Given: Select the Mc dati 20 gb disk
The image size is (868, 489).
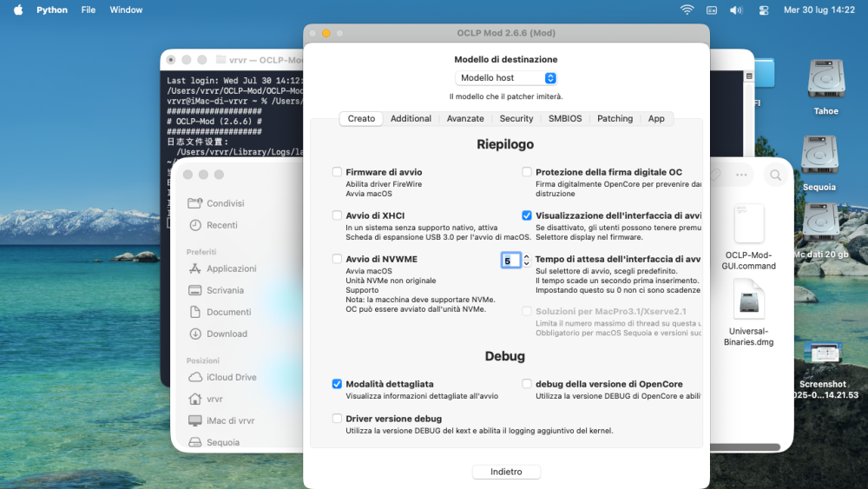Looking at the screenshot, I should pyautogui.click(x=820, y=224).
